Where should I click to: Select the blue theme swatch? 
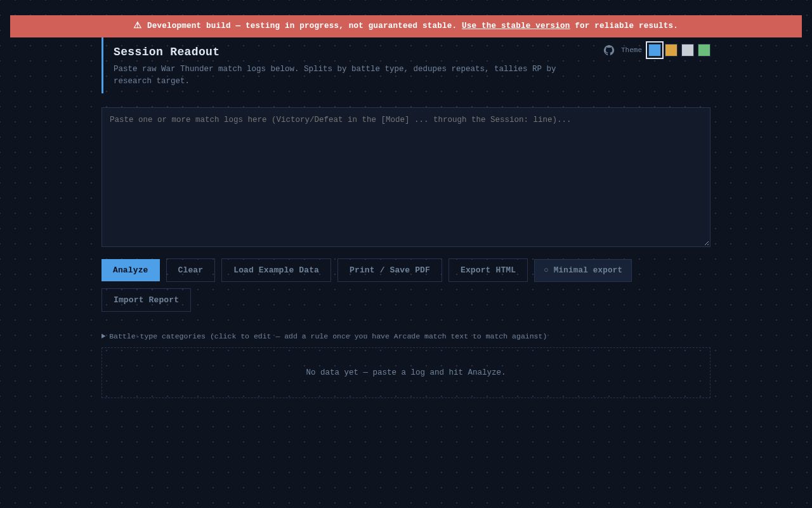click(655, 50)
